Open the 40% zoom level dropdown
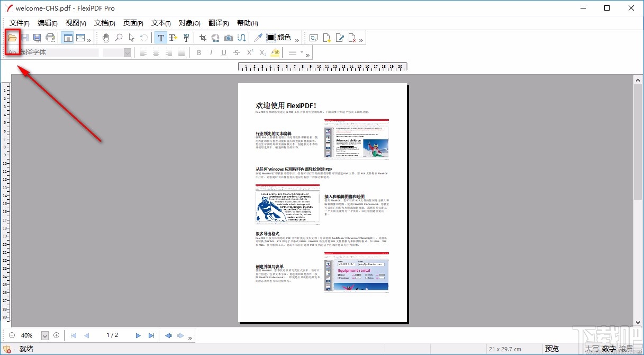644x355 pixels. point(44,335)
